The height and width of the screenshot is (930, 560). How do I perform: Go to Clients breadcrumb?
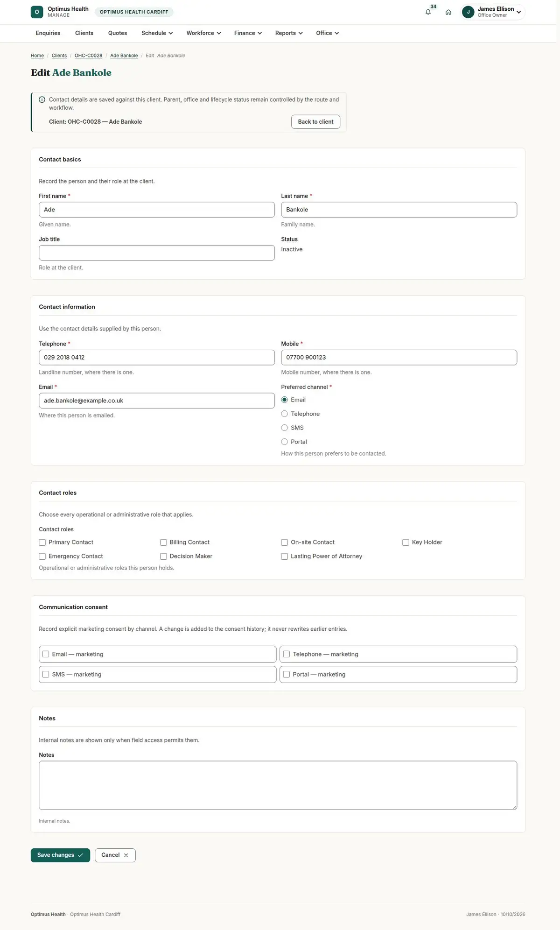coord(59,56)
